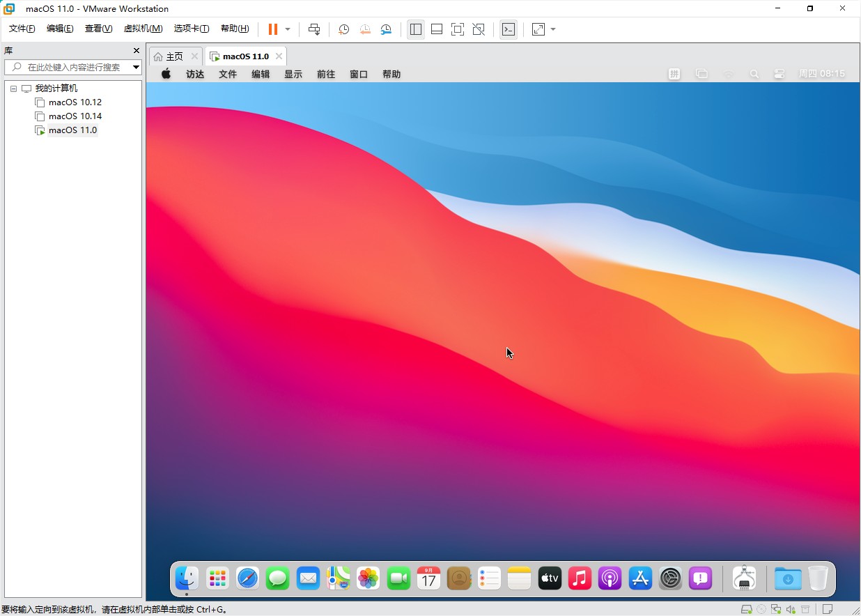Toggle the console view mode

(509, 29)
